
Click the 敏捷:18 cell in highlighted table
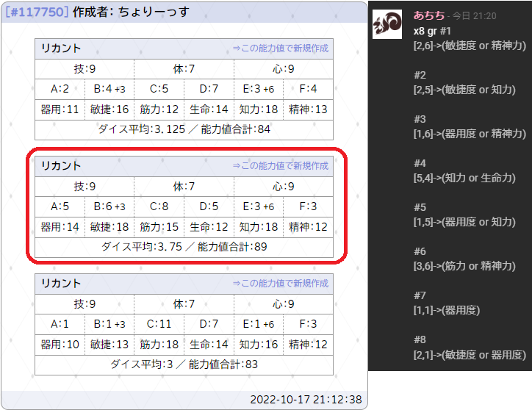pos(109,227)
